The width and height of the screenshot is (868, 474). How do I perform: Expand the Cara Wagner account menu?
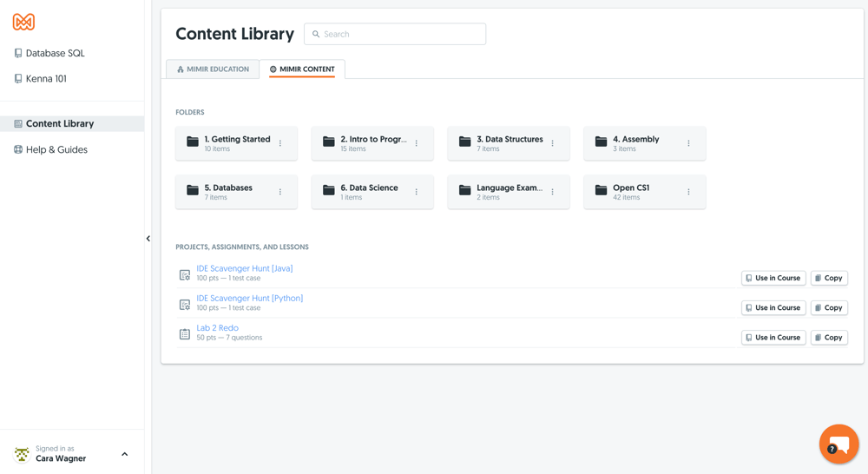tap(124, 454)
